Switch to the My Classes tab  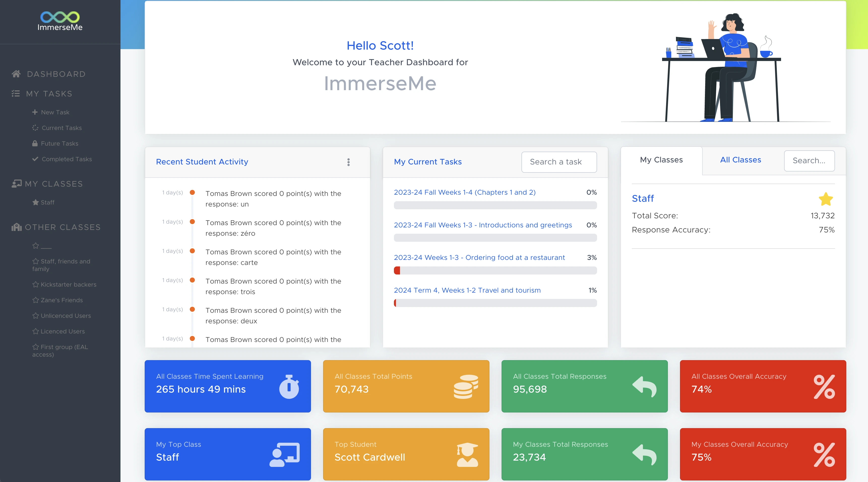point(661,160)
